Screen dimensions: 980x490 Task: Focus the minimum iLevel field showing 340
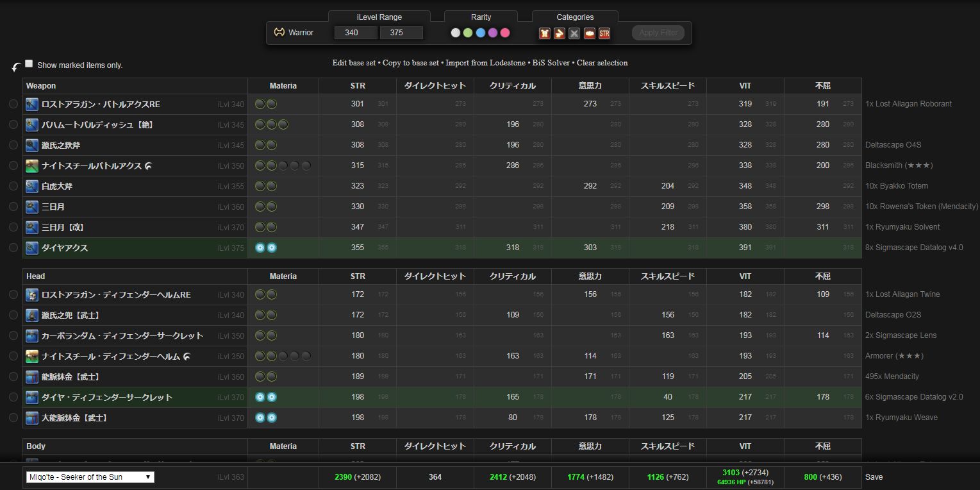coord(356,33)
